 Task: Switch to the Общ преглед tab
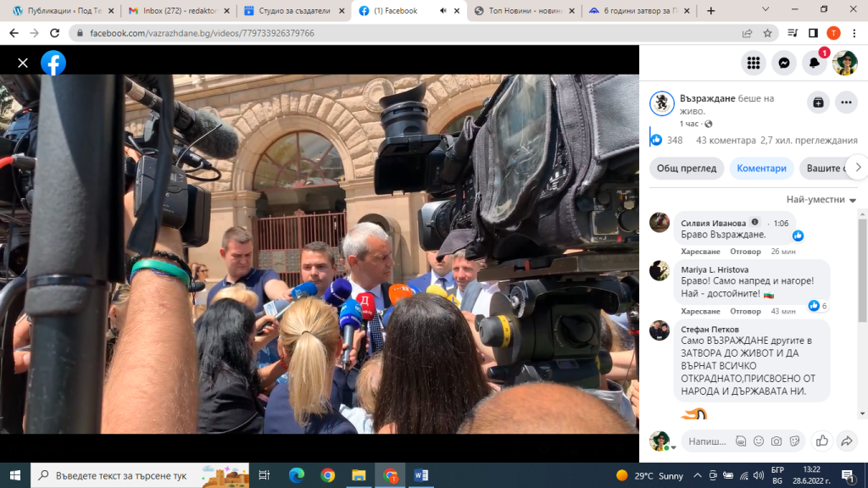click(x=687, y=168)
